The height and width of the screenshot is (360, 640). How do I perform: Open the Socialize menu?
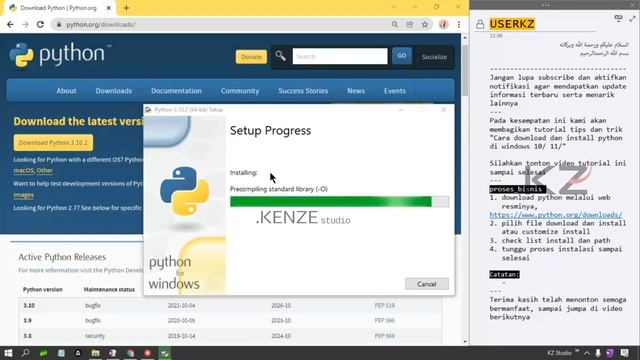(434, 57)
